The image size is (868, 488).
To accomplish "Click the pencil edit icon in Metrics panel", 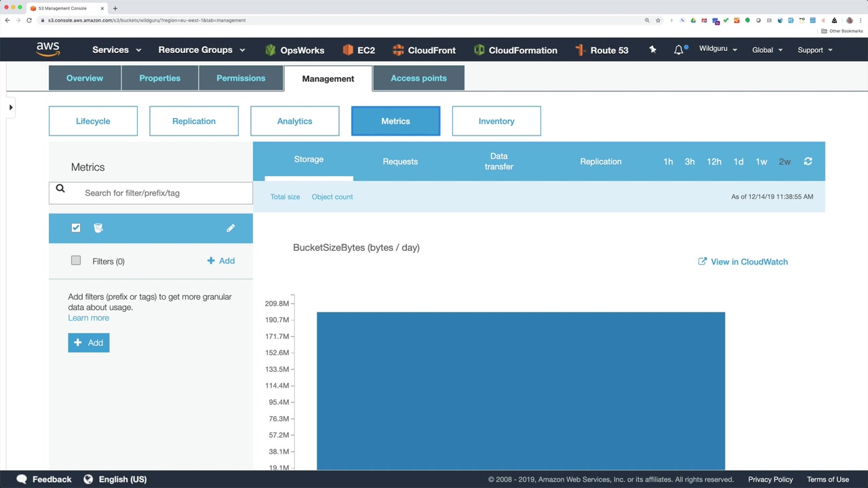I will (231, 228).
